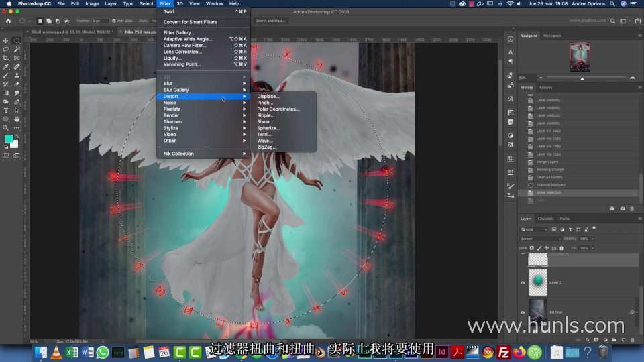Open the Fill value dropdown arrow

[592, 248]
